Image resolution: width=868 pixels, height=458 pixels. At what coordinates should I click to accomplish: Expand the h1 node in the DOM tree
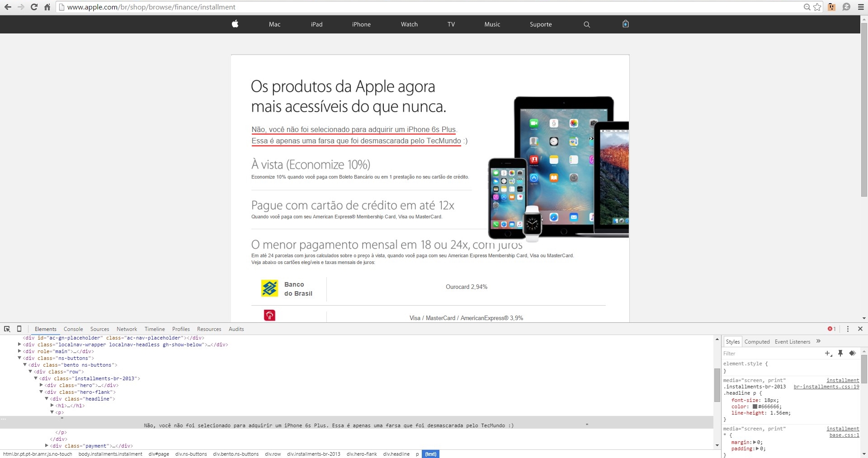coord(52,406)
